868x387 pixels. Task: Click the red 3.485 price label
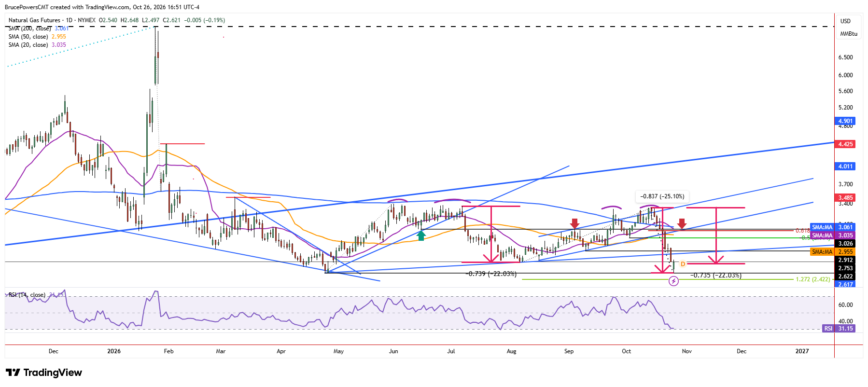(845, 198)
